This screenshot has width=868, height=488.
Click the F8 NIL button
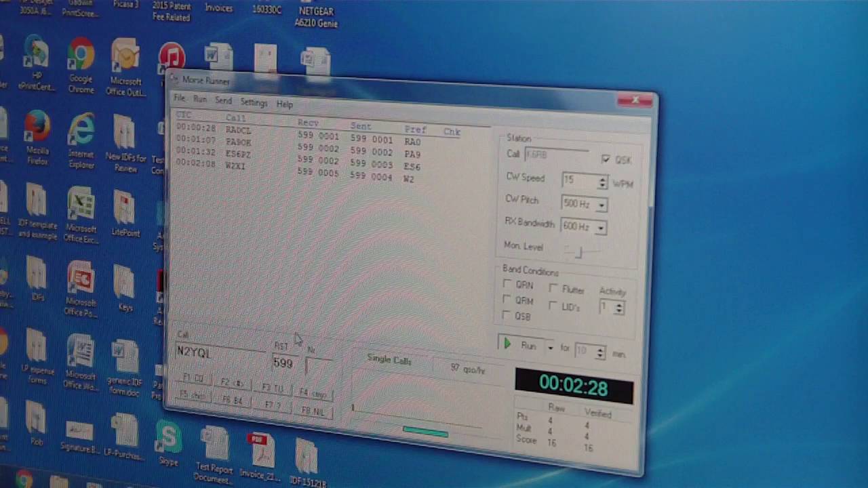coord(313,411)
